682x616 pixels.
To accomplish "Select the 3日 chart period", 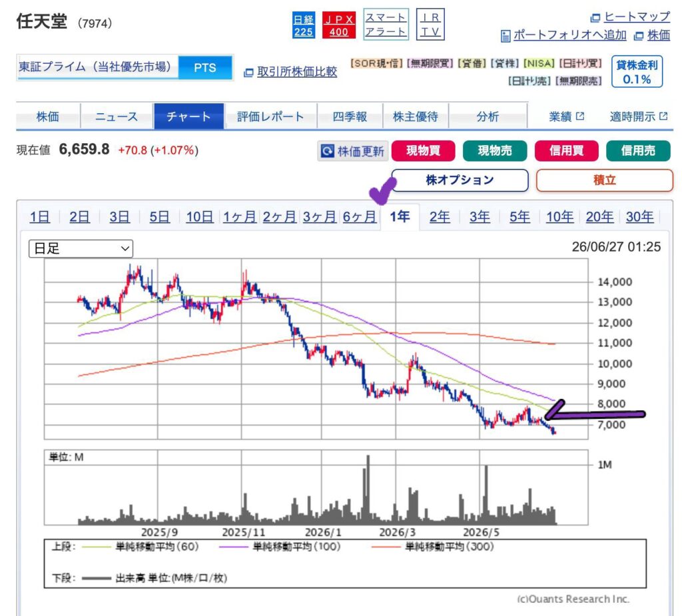I will pyautogui.click(x=120, y=216).
